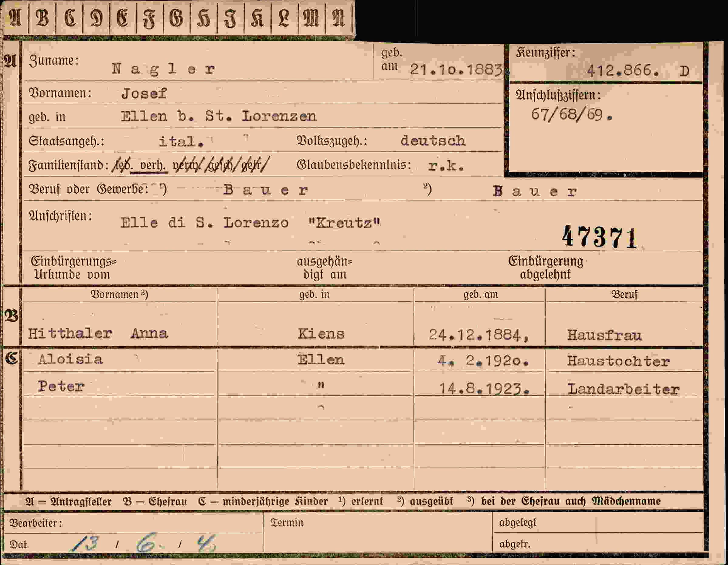Click the 'Bearbeiter:' label
Viewport: 728px width, 565px height.
click(x=35, y=523)
